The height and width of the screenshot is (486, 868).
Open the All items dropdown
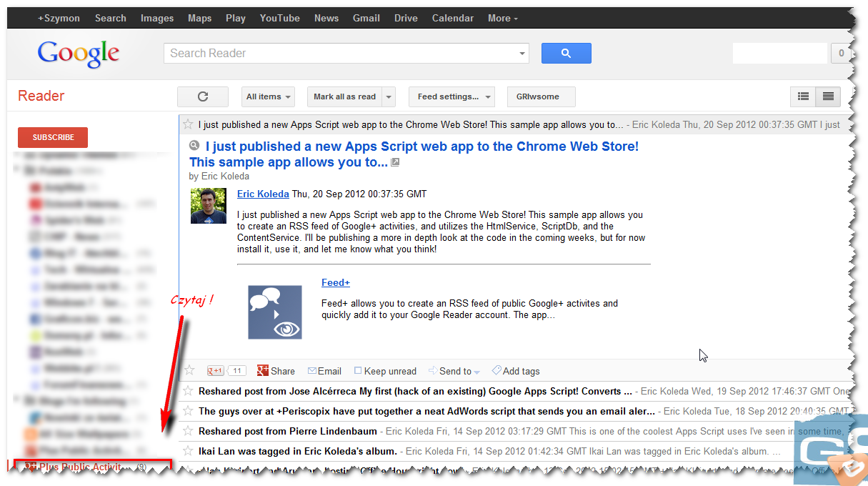click(268, 96)
